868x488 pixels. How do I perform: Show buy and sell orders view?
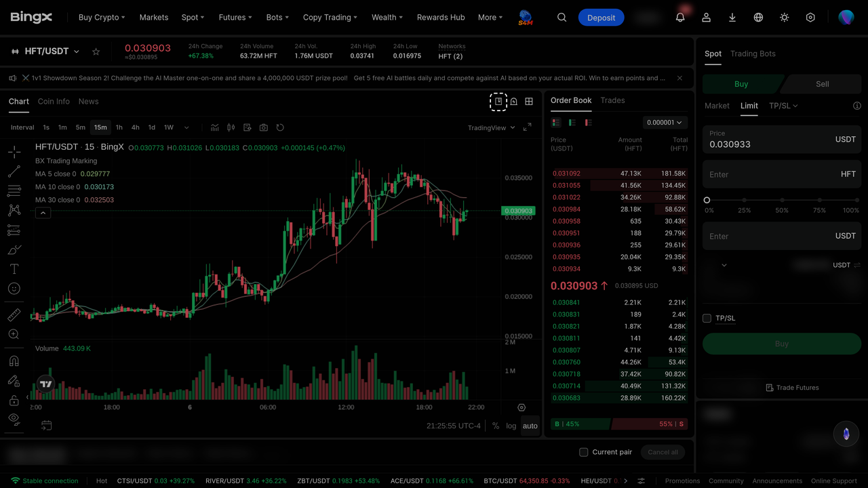[x=556, y=123]
